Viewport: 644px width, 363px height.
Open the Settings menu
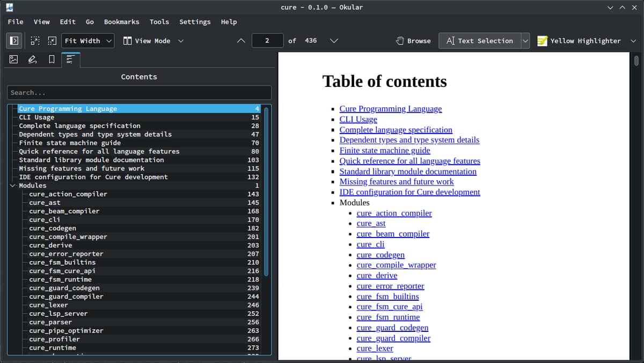pyautogui.click(x=194, y=22)
